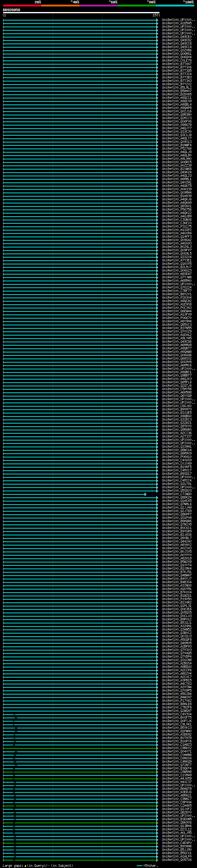Image resolution: width=197 pixels, height=868 pixels.
Task: Select label UniRef100_O98679
Action: pyautogui.click(x=176, y=125)
